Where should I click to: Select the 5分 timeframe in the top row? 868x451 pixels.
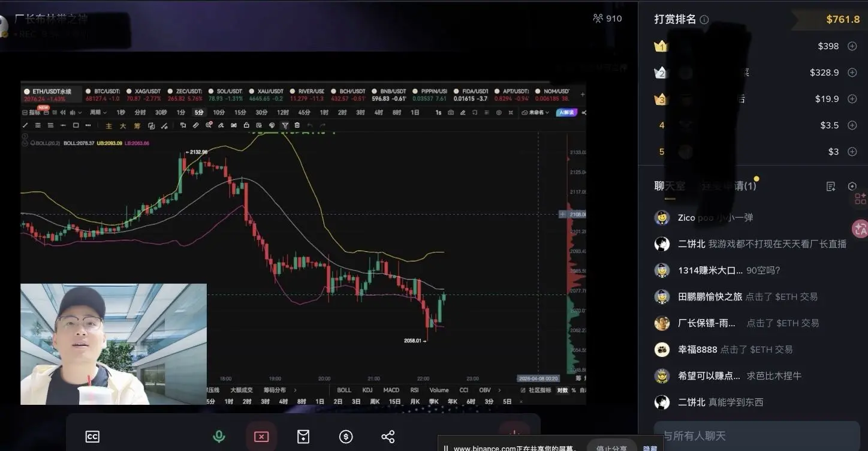[198, 112]
